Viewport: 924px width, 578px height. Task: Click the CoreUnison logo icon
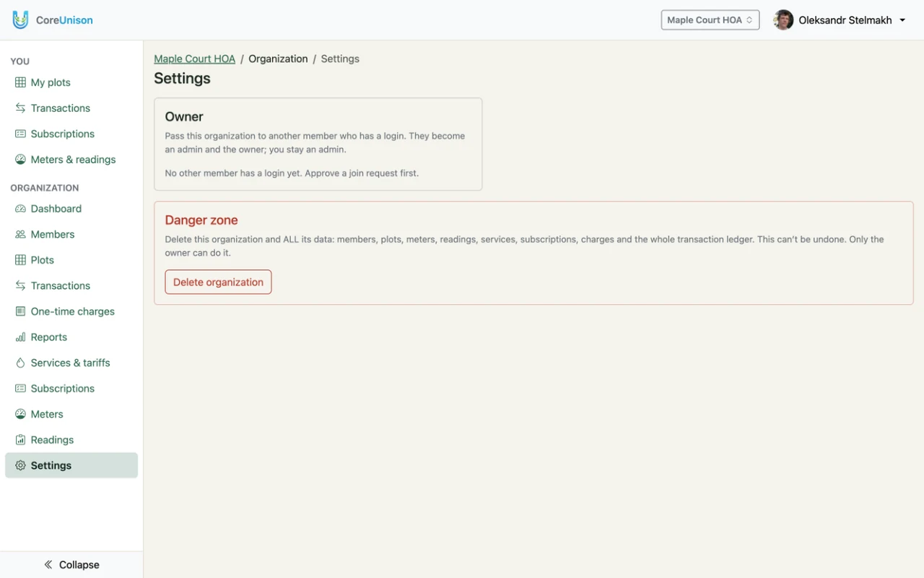tap(20, 20)
